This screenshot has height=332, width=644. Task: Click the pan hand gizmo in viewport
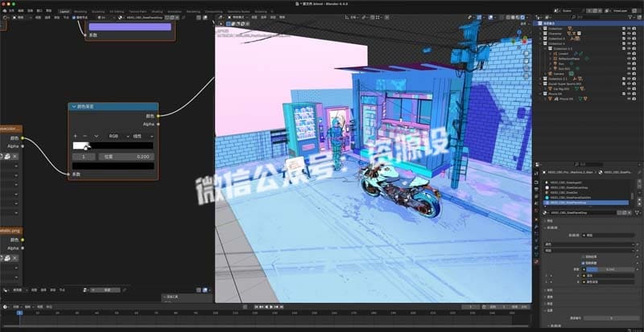[x=526, y=61]
